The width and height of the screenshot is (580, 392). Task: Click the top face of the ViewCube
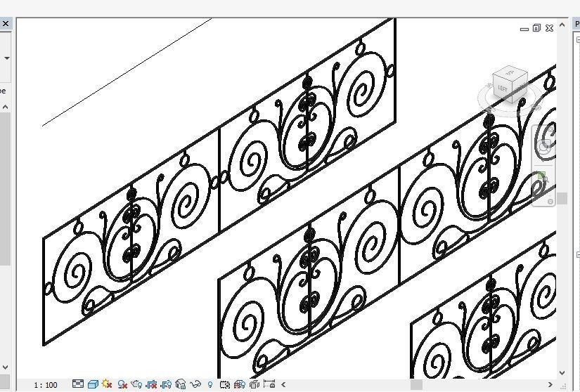(x=510, y=72)
